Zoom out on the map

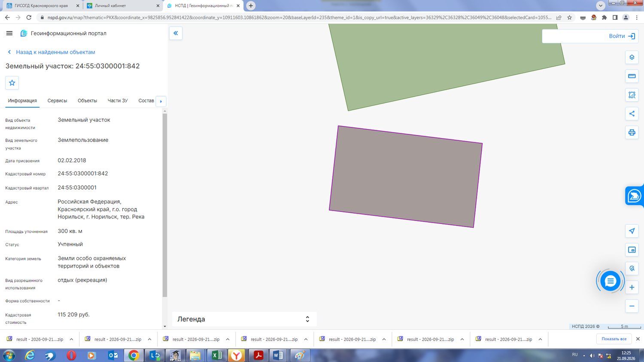point(632,306)
